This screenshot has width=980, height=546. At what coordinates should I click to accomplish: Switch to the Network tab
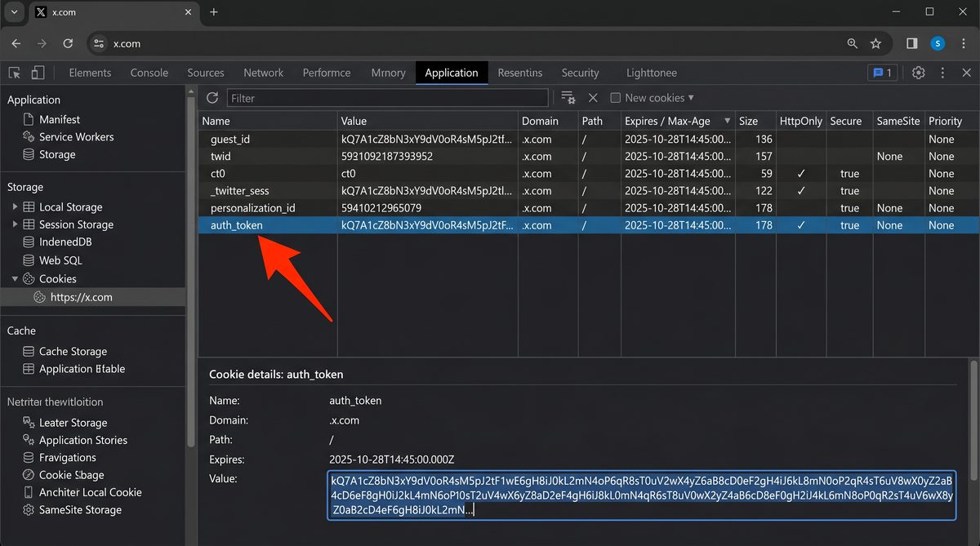coord(264,73)
